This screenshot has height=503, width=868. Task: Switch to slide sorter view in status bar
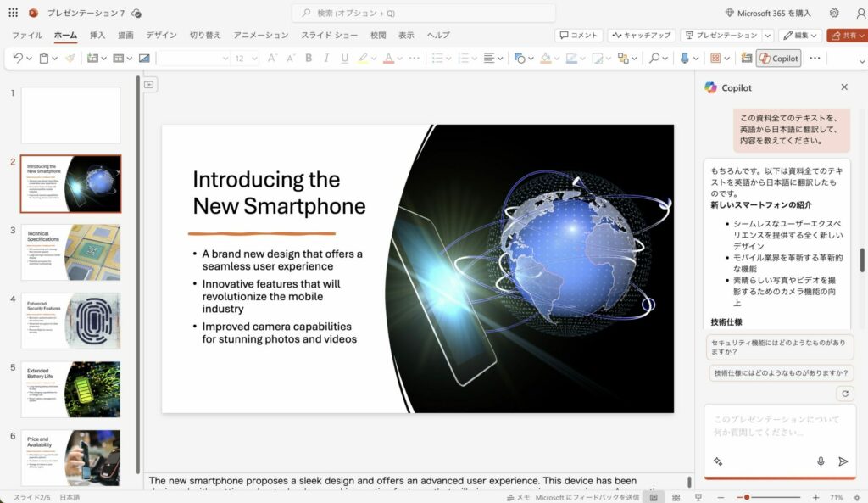click(x=674, y=497)
